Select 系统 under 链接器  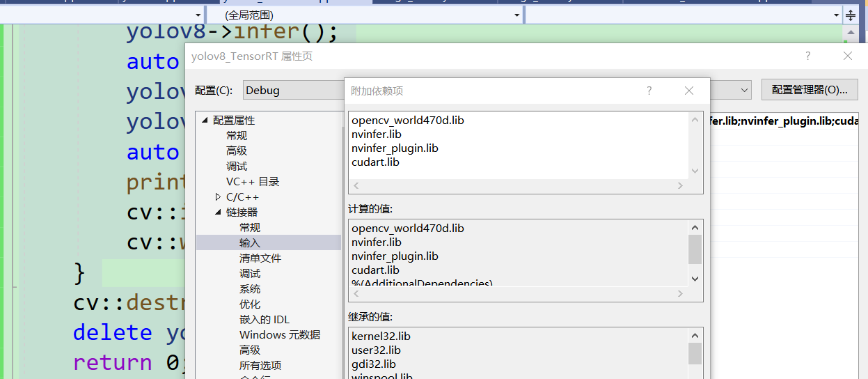[250, 288]
